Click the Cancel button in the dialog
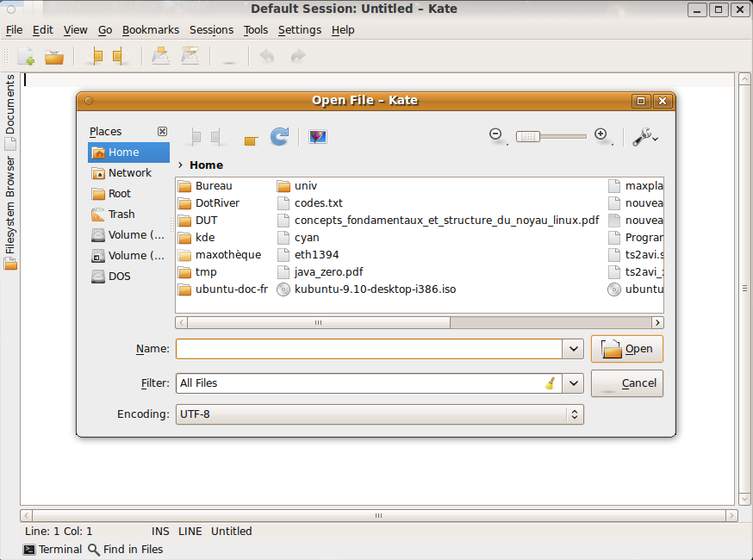Screen dimensions: 753x560 point(626,383)
